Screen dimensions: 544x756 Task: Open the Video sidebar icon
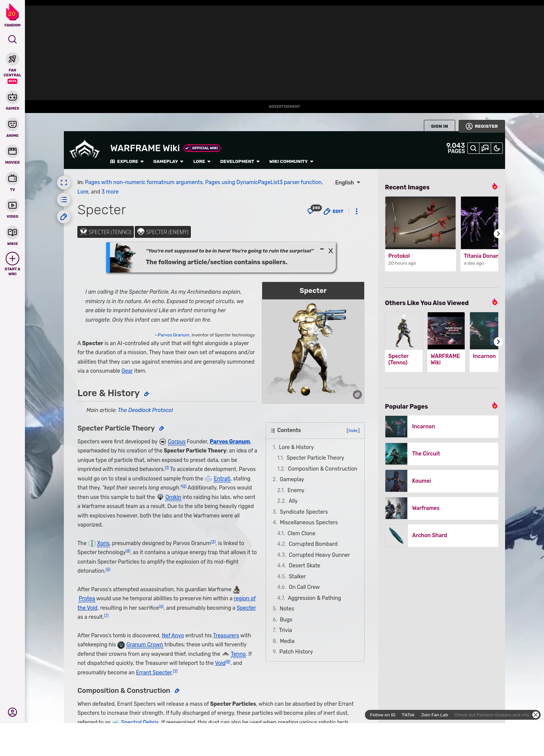tap(12, 205)
